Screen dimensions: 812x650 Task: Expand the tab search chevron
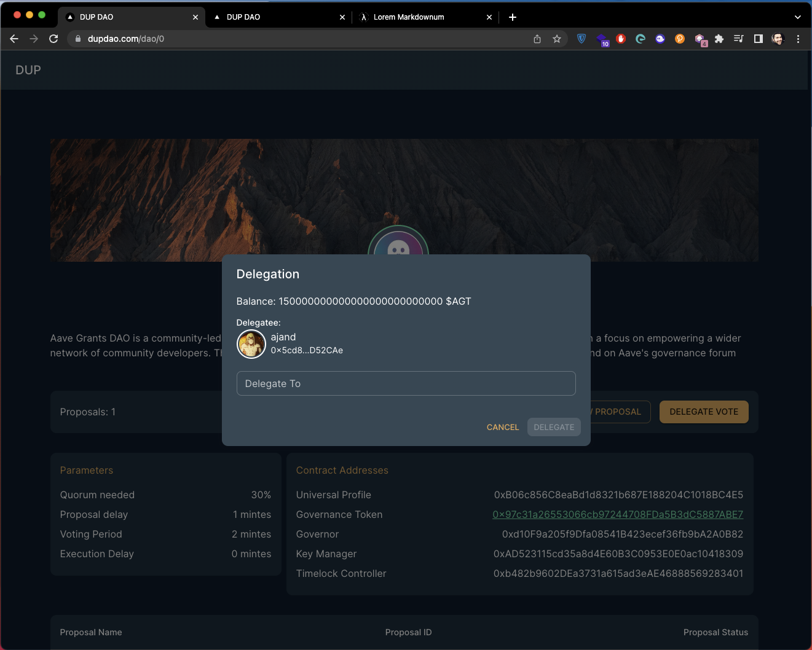coord(798,17)
